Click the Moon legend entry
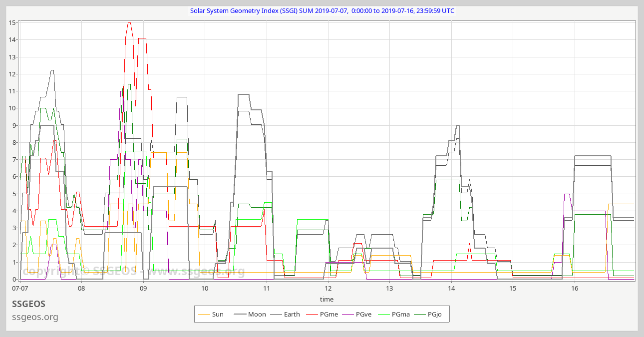The width and height of the screenshot is (644, 337). tap(250, 315)
